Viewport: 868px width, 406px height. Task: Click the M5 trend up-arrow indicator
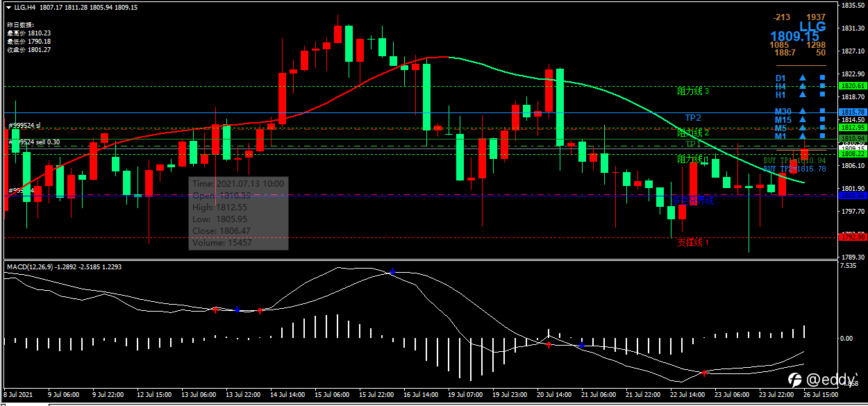(802, 128)
